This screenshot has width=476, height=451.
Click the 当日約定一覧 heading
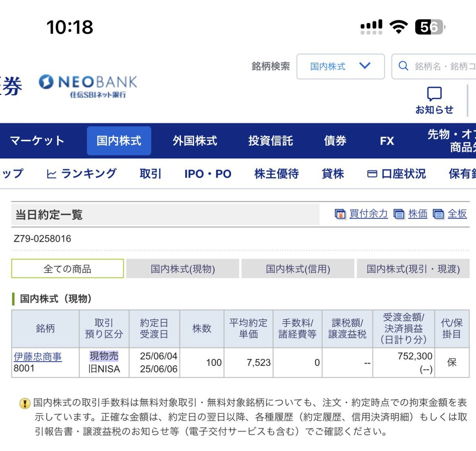point(49,215)
